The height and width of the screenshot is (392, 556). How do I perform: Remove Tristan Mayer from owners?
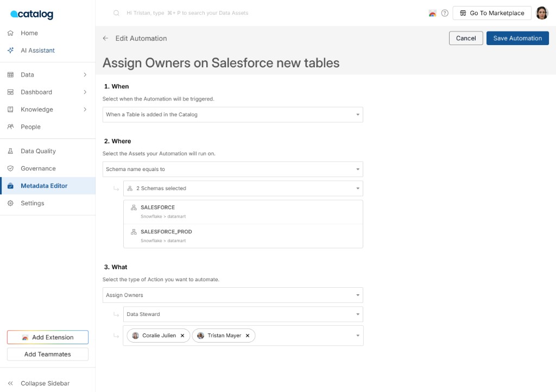248,336
